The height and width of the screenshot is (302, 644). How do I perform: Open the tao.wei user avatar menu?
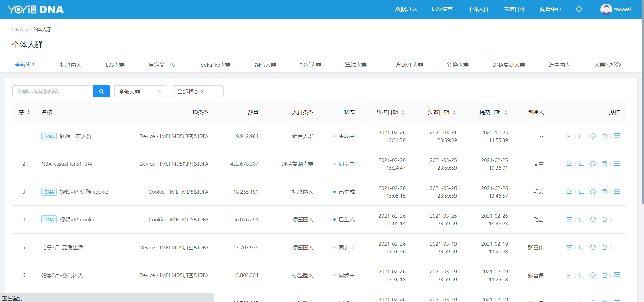pos(606,9)
